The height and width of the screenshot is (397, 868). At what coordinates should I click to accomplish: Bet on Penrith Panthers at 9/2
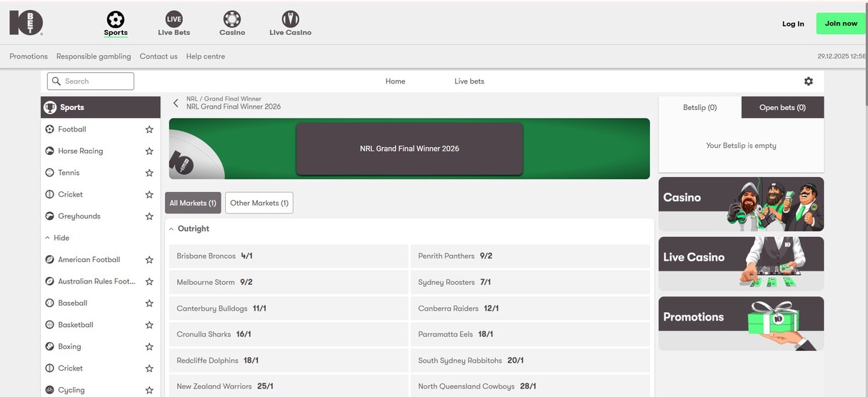pyautogui.click(x=530, y=256)
